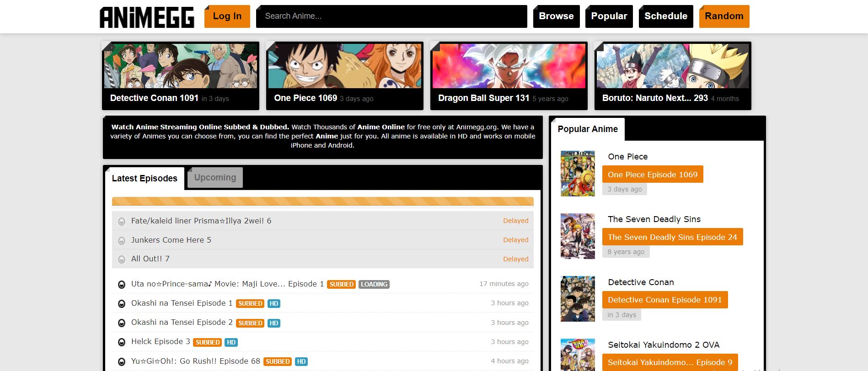Viewport: 868px width, 371px height.
Task: Open Uta no Prince-sama Movie Maji Love Episode 1
Action: pyautogui.click(x=227, y=284)
